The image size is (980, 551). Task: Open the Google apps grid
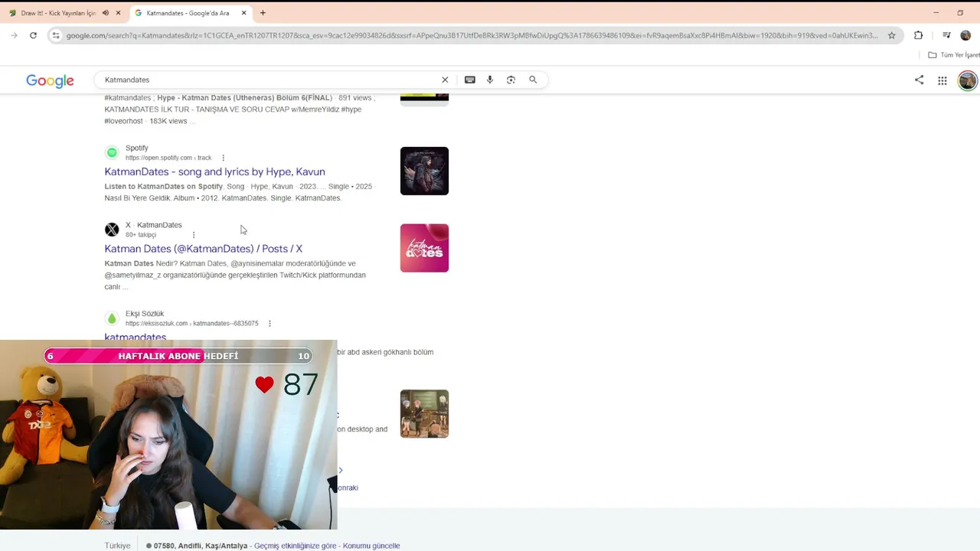942,80
